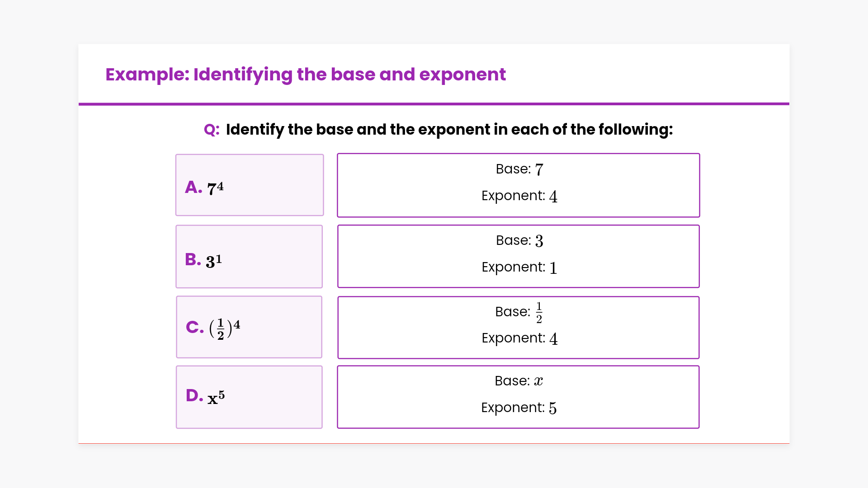Image resolution: width=868 pixels, height=488 pixels.
Task: Click the "Base: 3" answer line
Action: pyautogui.click(x=519, y=240)
